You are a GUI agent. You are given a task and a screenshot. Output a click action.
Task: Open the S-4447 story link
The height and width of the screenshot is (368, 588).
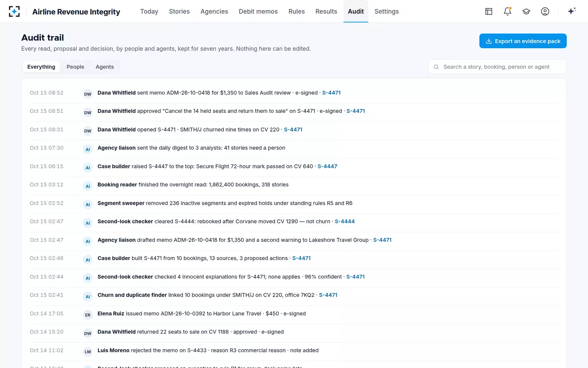pyautogui.click(x=327, y=166)
